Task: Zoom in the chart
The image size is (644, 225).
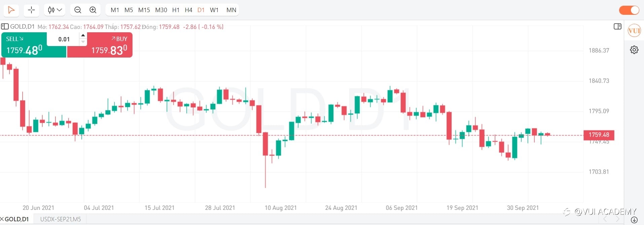Action: click(93, 10)
